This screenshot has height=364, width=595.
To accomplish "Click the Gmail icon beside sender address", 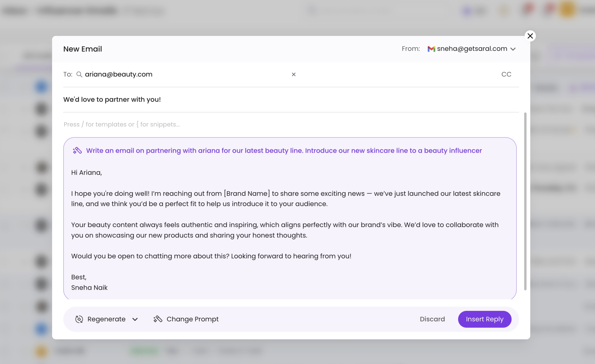I will 431,49.
